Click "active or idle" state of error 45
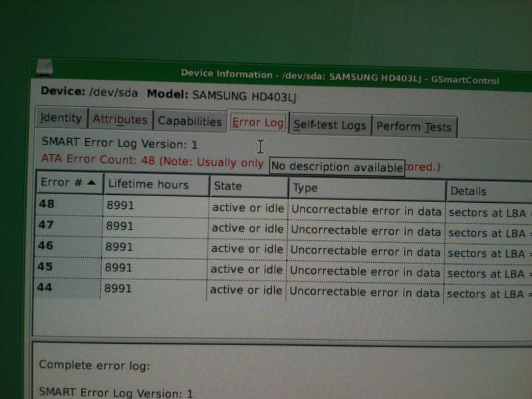 [246, 270]
